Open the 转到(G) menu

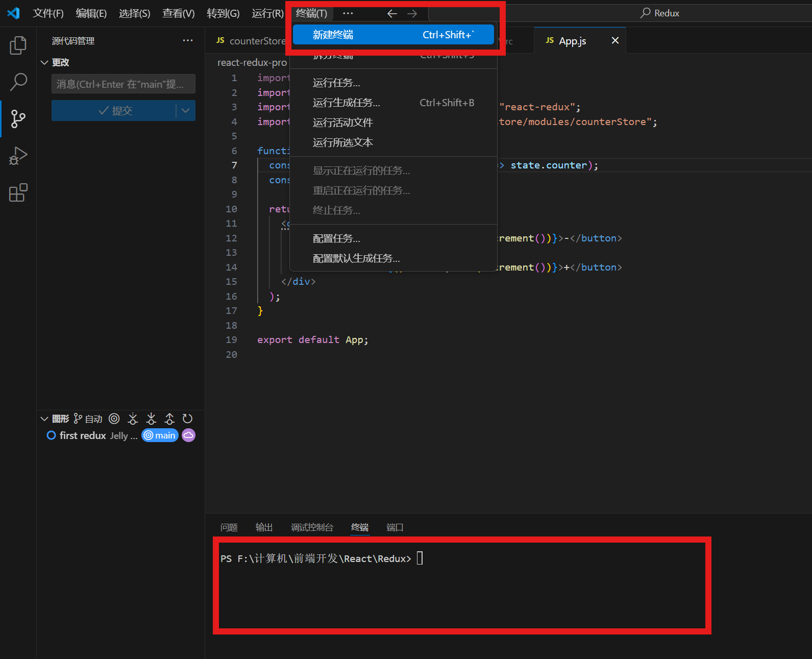(x=223, y=13)
